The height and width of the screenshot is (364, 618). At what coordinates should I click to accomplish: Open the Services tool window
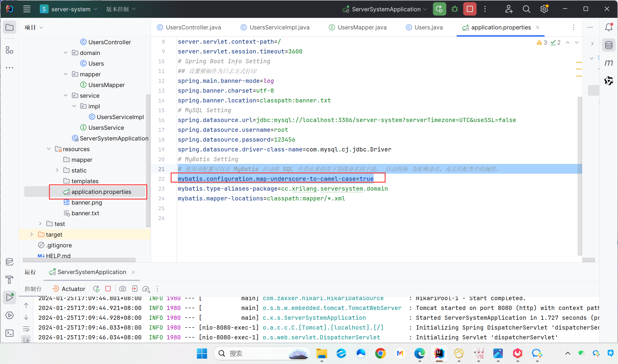9,315
